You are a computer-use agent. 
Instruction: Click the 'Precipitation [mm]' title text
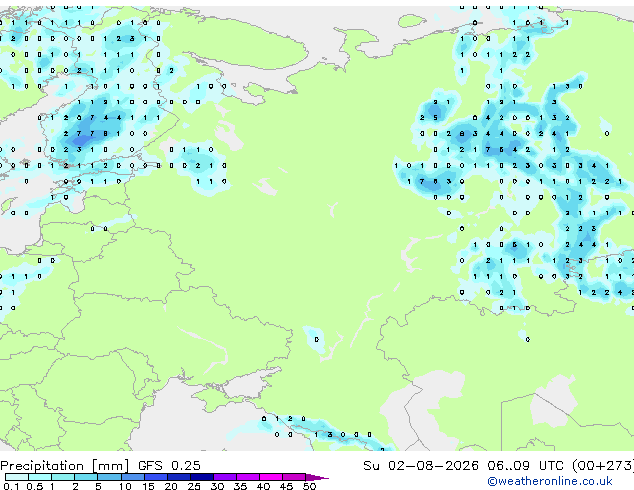coord(65,466)
